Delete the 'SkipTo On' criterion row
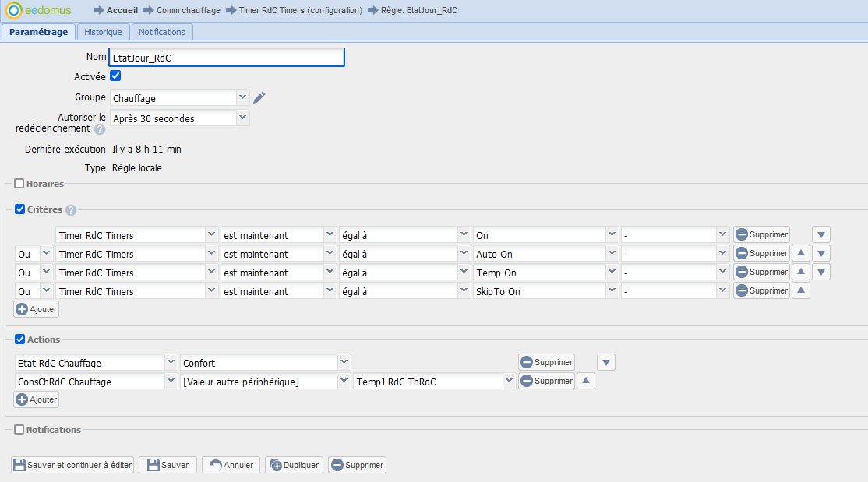Image resolution: width=868 pixels, height=482 pixels. [762, 291]
